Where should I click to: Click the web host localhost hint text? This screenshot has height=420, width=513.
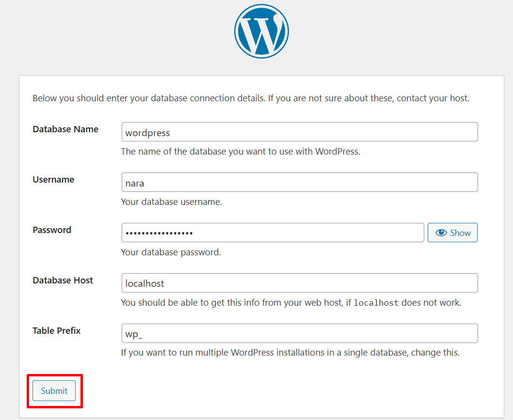coord(291,303)
